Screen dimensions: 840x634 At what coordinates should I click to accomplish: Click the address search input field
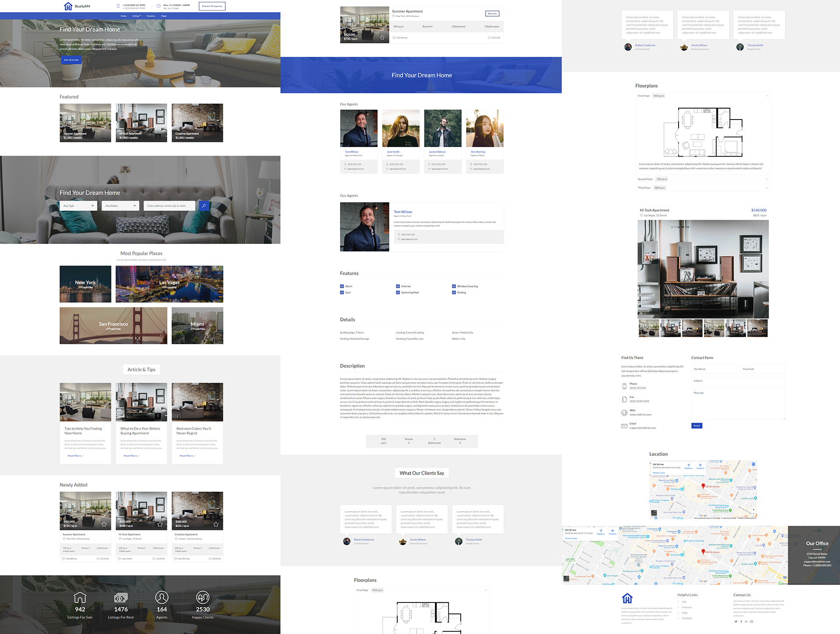click(169, 206)
